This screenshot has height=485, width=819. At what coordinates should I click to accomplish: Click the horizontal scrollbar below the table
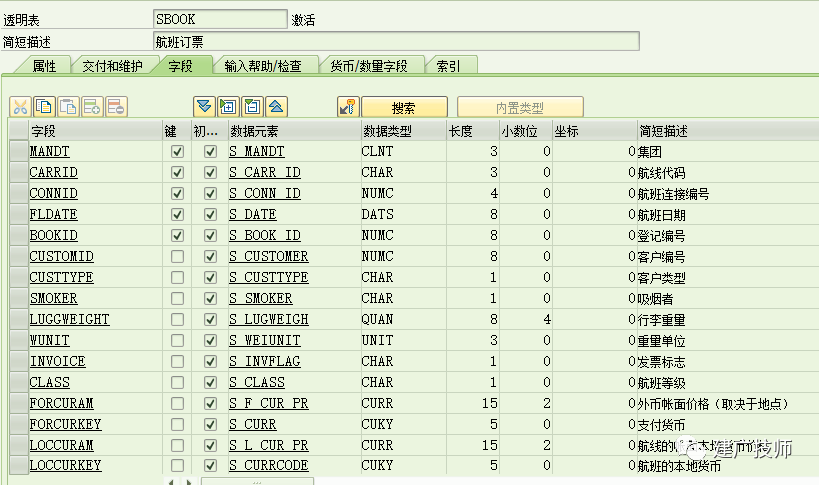(x=258, y=481)
